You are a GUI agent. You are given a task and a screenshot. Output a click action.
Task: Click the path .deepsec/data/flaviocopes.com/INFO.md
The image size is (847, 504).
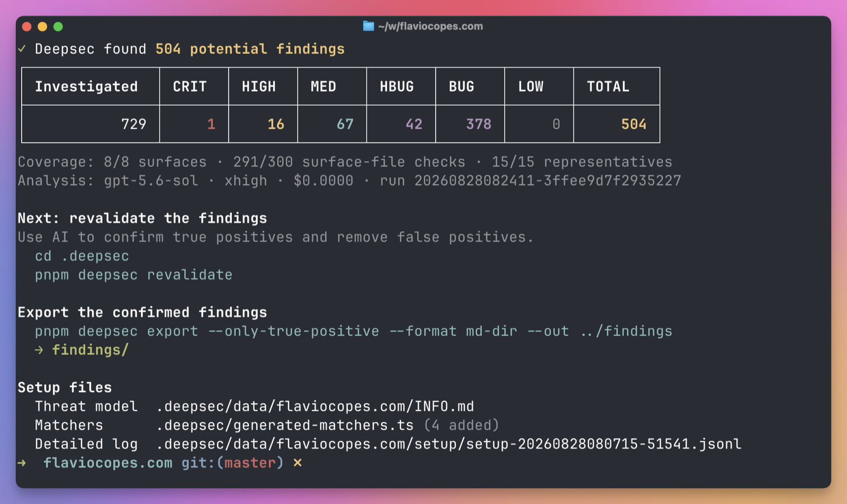pyautogui.click(x=315, y=407)
